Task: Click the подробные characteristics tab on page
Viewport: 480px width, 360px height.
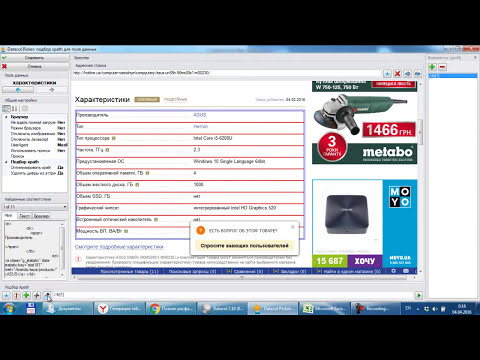Action: (x=175, y=99)
